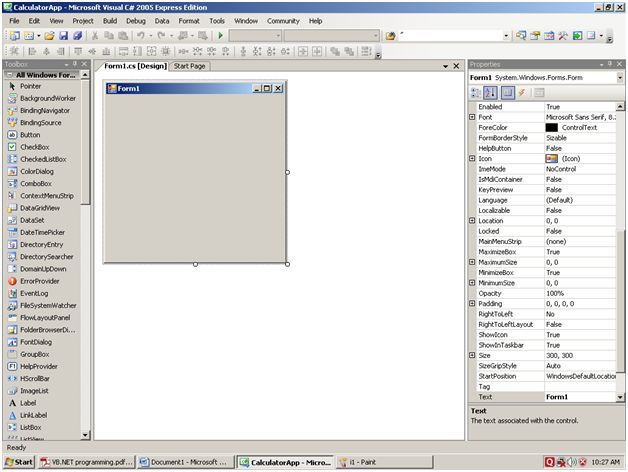Expand the Font property
This screenshot has height=472, width=628.
(472, 117)
